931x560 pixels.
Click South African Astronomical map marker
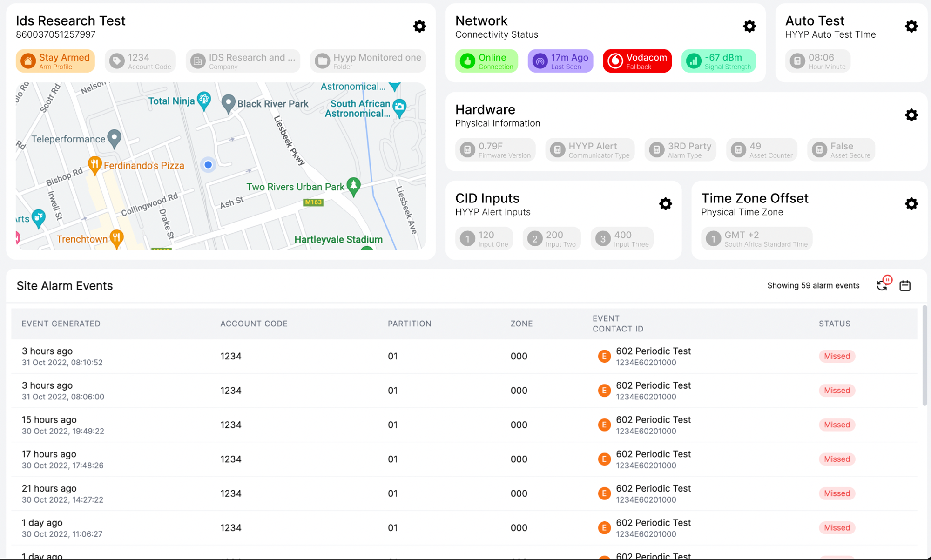pos(399,108)
